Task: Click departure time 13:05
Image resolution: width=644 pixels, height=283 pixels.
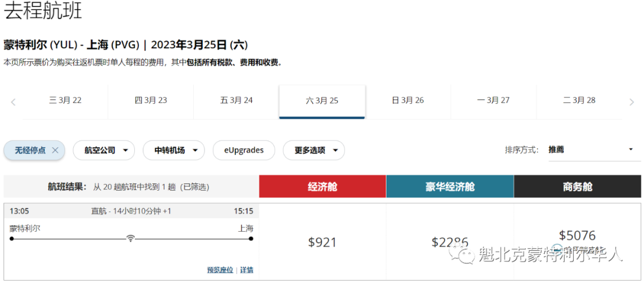Action: tap(19, 212)
